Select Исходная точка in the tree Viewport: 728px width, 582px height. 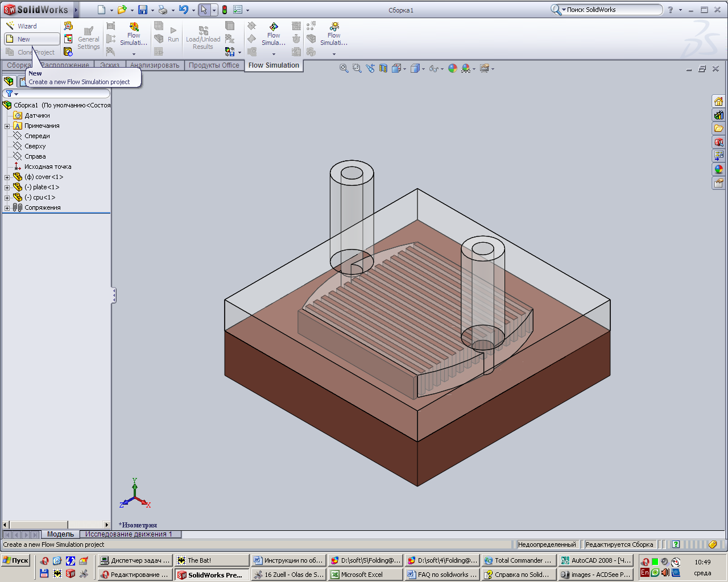(x=48, y=167)
